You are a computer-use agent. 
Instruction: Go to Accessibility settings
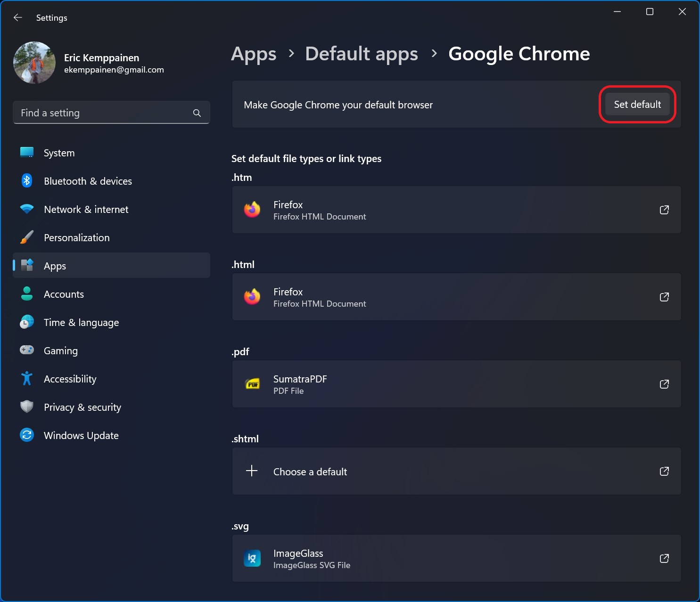tap(111, 379)
